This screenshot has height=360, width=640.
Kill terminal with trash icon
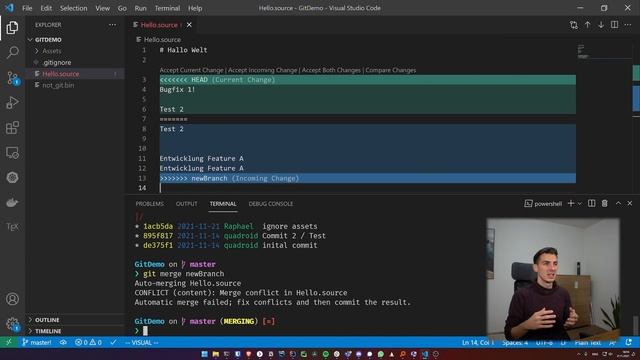[x=604, y=203]
